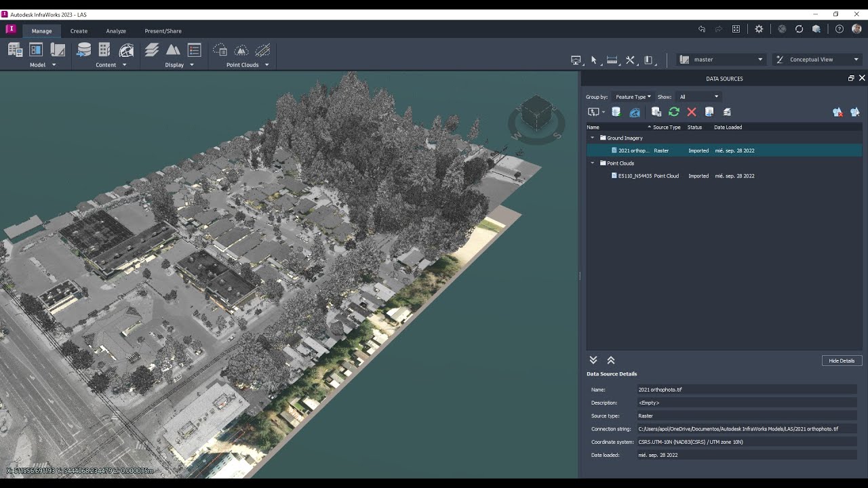
Task: Open the Surface Layers stacked icon in the Display group
Action: pyautogui.click(x=152, y=49)
